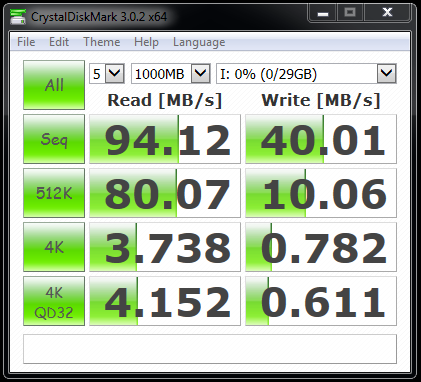Select the 4K QD32 read result 4.152
Screen dimensions: 421x382
pos(165,301)
